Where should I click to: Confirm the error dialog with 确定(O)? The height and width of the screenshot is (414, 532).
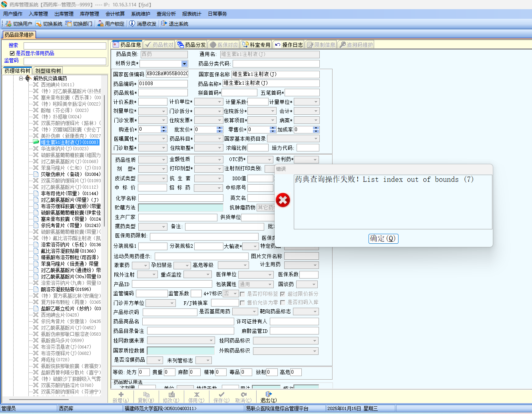383,239
